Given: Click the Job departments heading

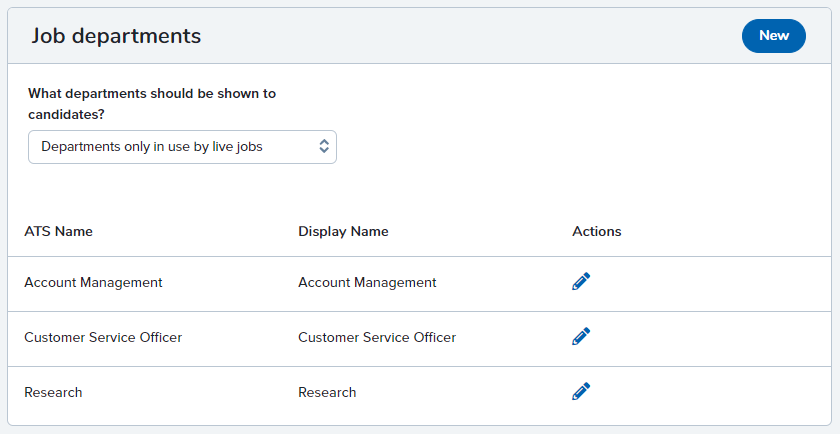Looking at the screenshot, I should [116, 36].
